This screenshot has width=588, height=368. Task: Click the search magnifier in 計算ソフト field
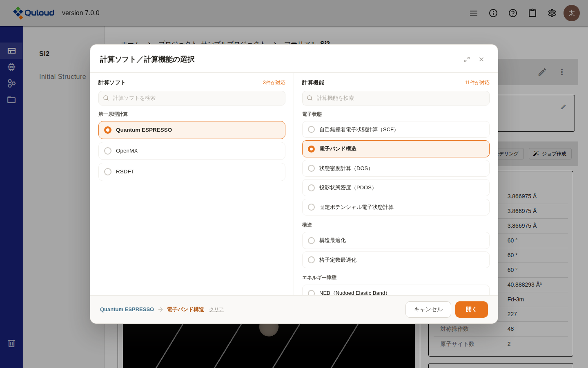(x=106, y=98)
